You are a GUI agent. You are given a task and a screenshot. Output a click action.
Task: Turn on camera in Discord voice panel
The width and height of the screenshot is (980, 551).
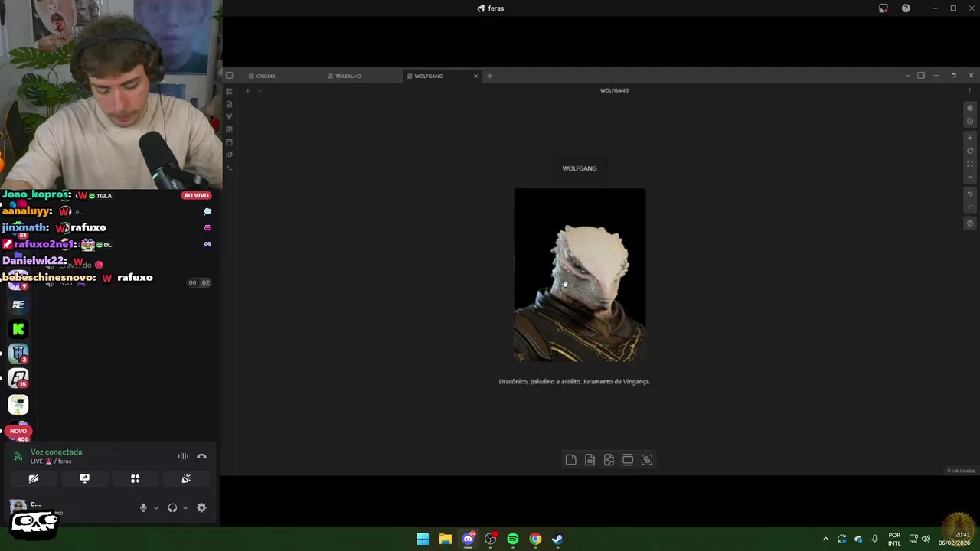click(x=34, y=478)
